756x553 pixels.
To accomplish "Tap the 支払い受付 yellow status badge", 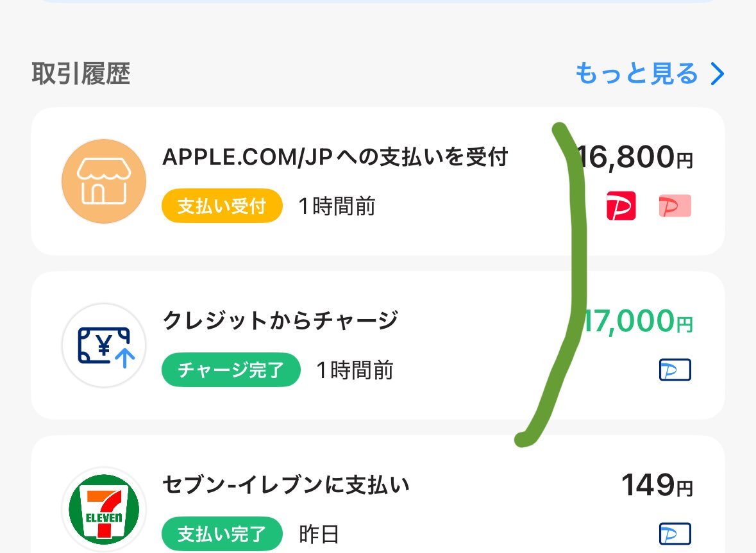I will pyautogui.click(x=222, y=206).
